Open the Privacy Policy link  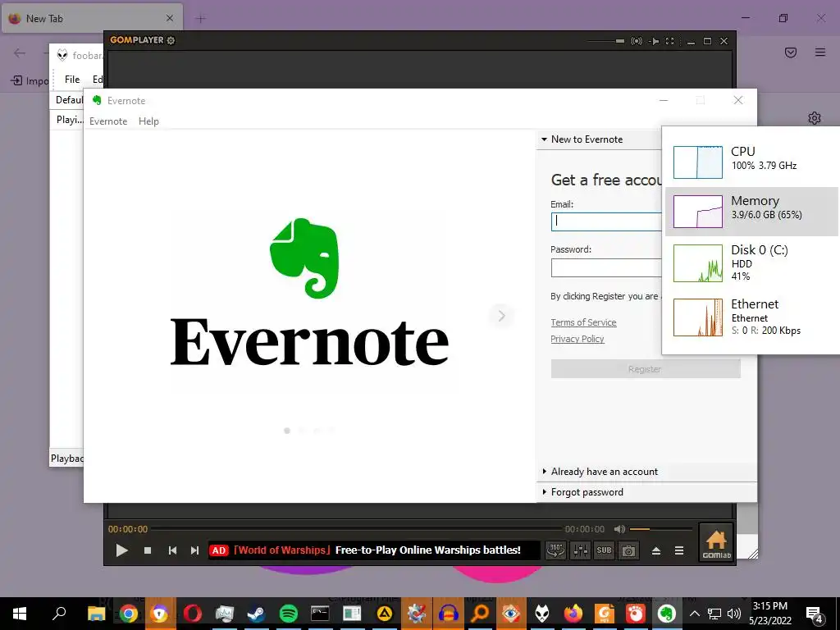577,339
